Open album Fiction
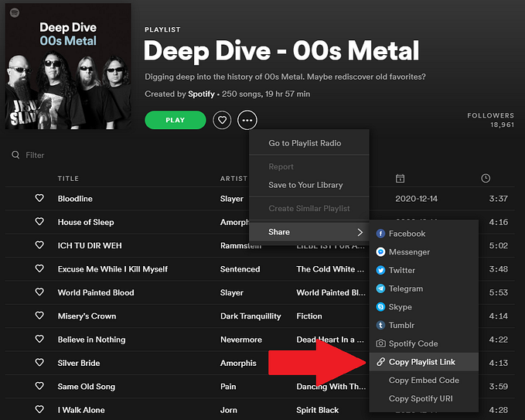525x420 pixels. point(309,316)
